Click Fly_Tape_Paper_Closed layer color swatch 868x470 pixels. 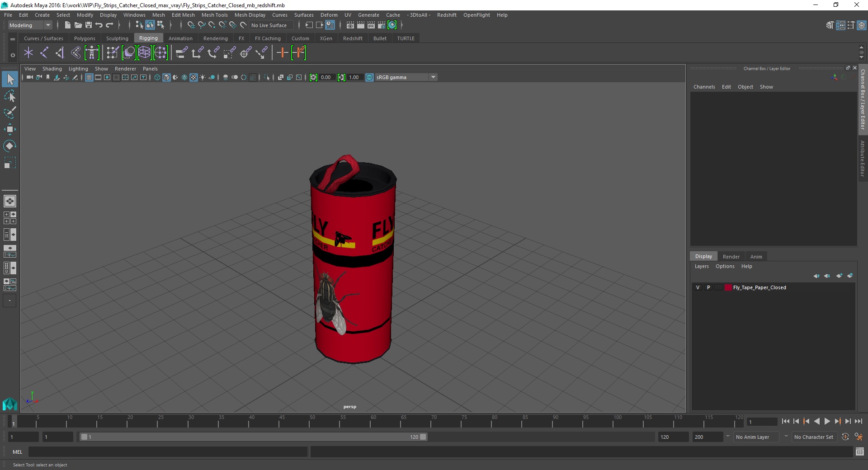click(728, 287)
